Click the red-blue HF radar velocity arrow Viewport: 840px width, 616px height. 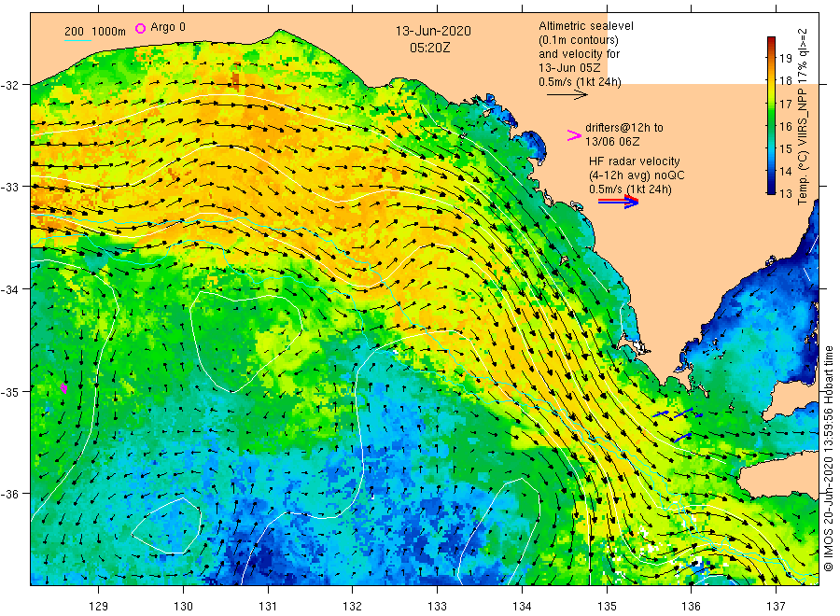point(618,202)
